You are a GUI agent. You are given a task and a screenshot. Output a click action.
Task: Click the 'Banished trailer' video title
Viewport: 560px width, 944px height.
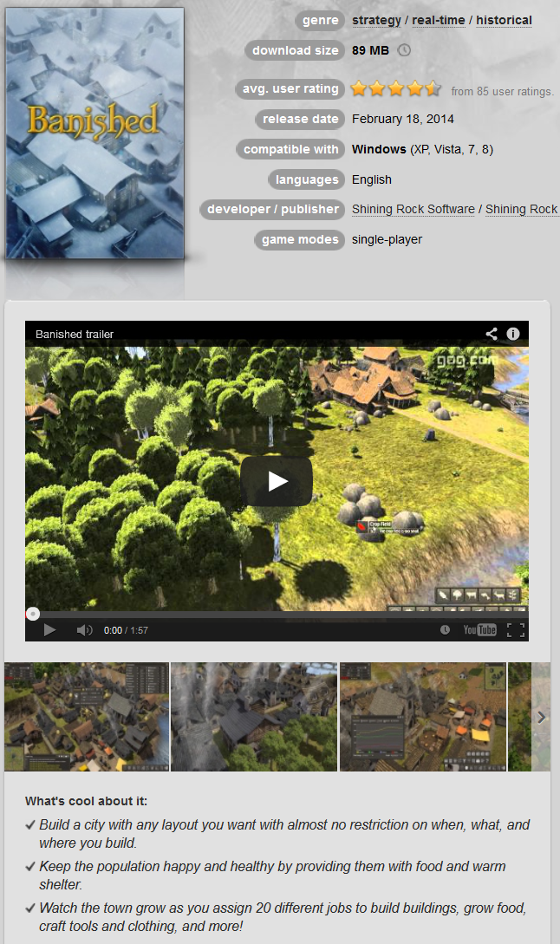tap(75, 334)
